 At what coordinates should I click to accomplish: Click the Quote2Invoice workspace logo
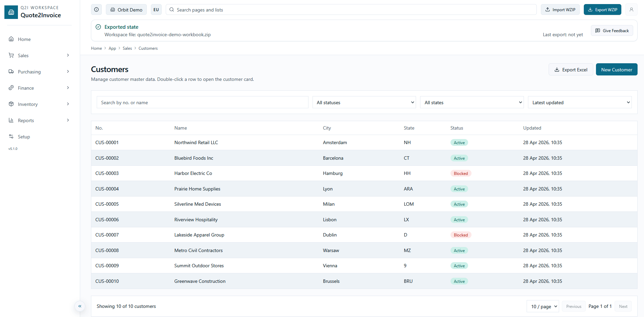pyautogui.click(x=11, y=12)
